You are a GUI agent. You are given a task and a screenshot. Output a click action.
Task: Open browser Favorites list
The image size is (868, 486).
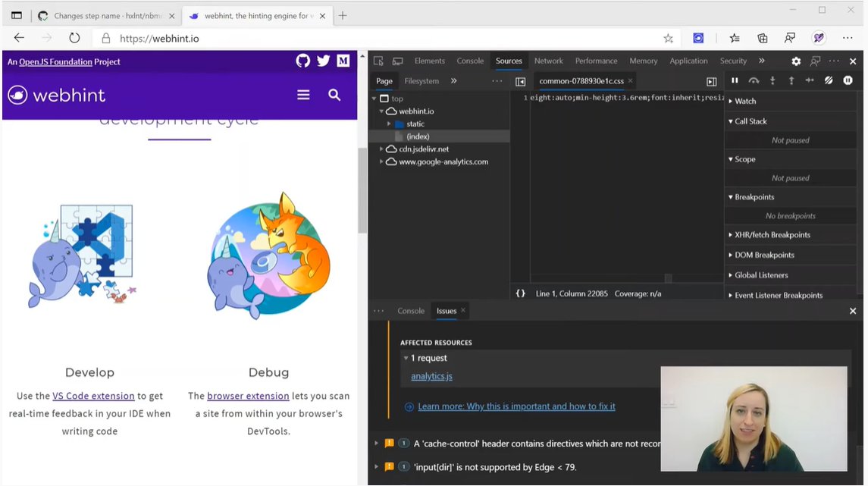[x=735, y=38]
